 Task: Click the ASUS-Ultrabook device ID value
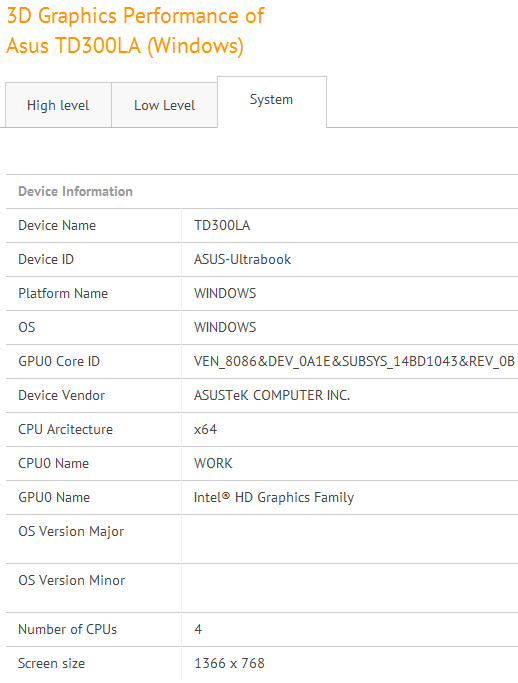pyautogui.click(x=242, y=260)
